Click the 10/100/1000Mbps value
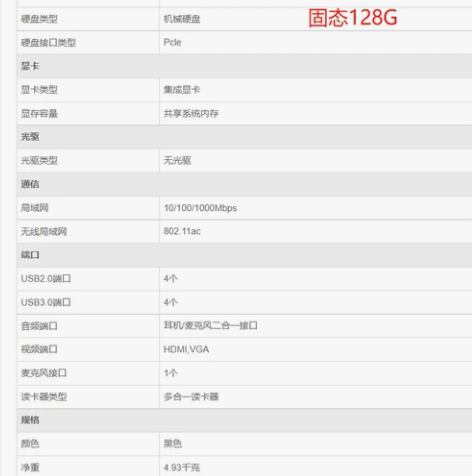The height and width of the screenshot is (476, 472). point(200,208)
